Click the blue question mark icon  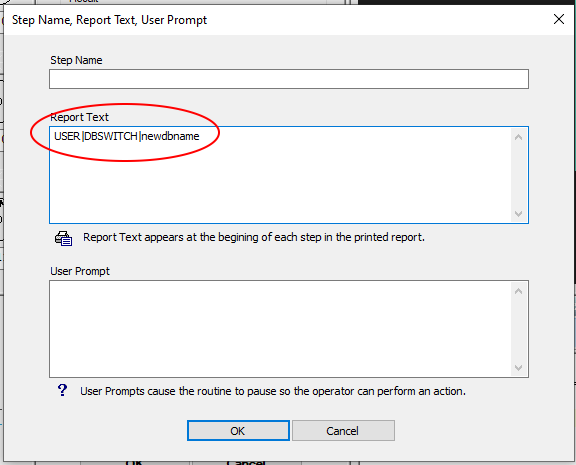tap(62, 390)
